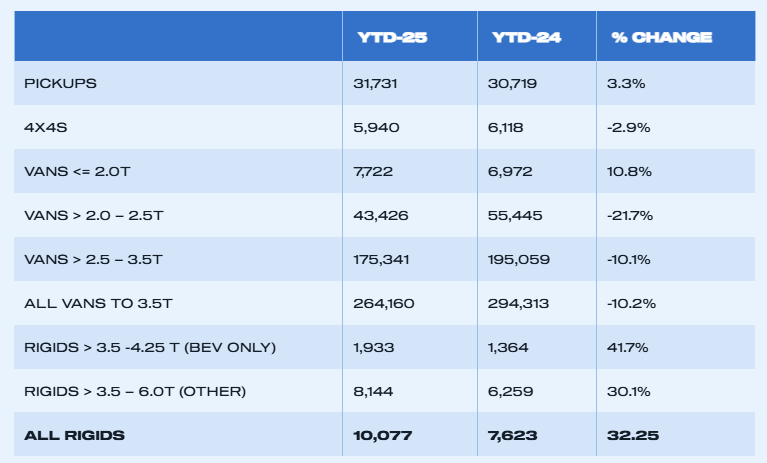Select the % CHANGE column header
767x463 pixels.
661,37
